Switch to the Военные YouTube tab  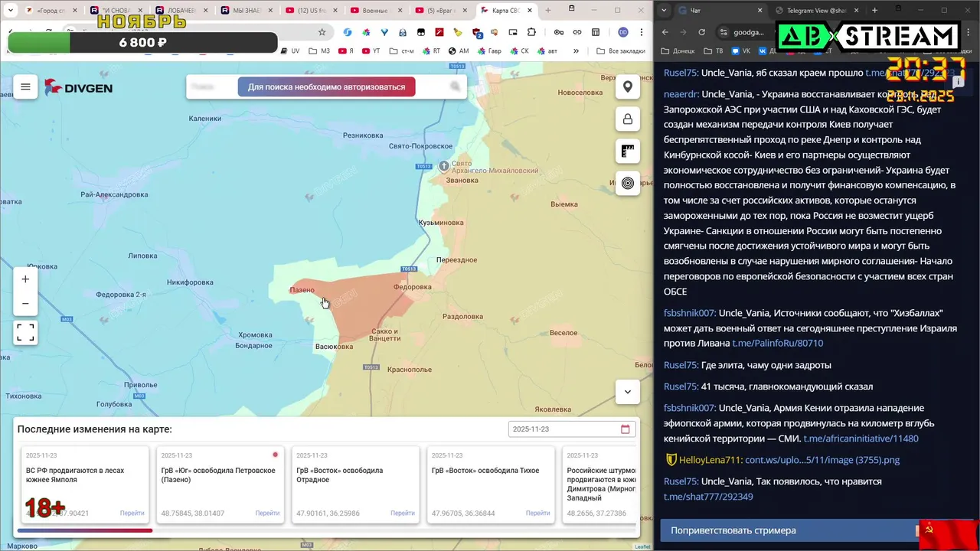click(377, 11)
